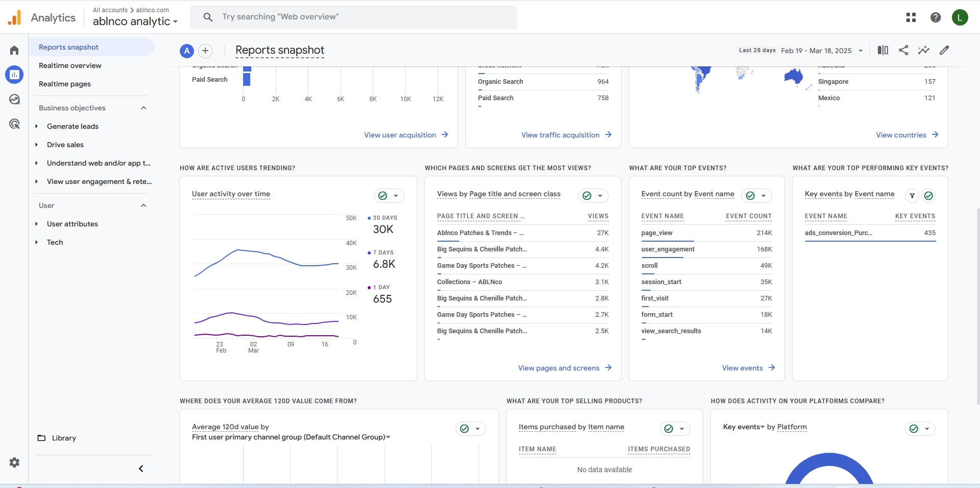Collapse the Business objectives section
The height and width of the screenshot is (488, 980).
(144, 108)
